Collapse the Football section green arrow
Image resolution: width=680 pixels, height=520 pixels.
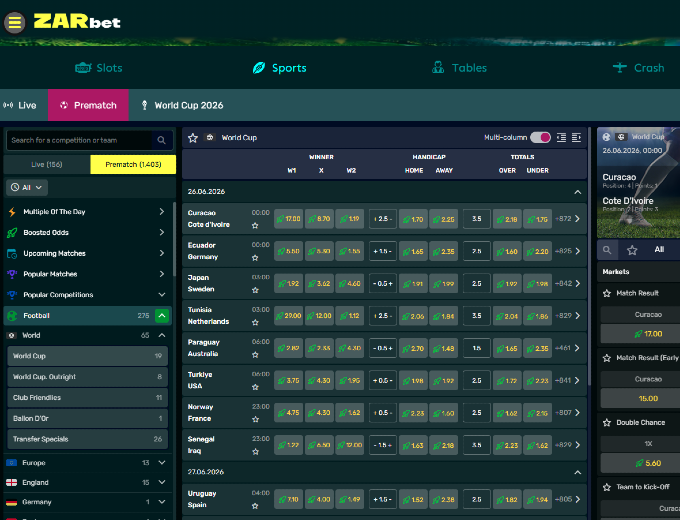click(162, 316)
